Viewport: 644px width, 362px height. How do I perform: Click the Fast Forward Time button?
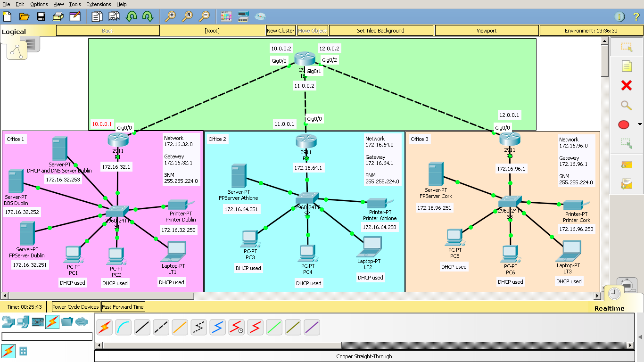coord(123,306)
